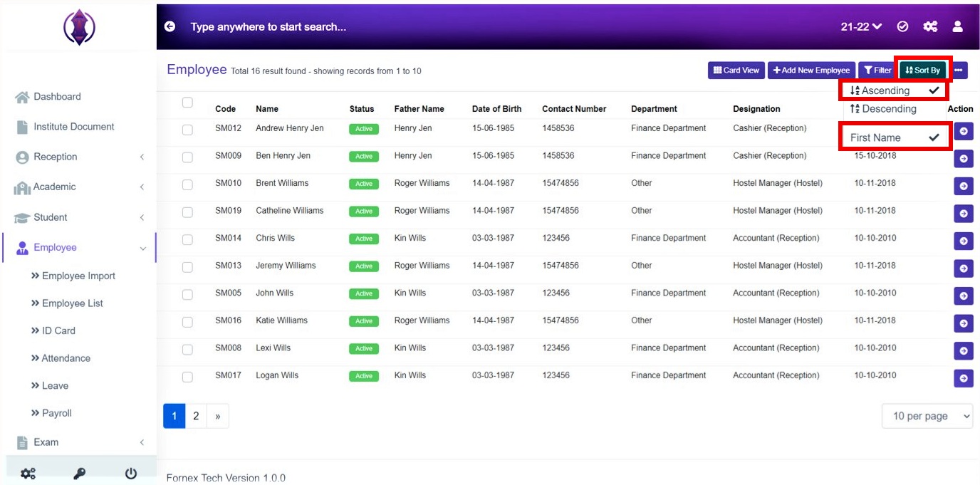The width and height of the screenshot is (980, 485).
Task: Choose Descending in sort menu
Action: pos(883,109)
